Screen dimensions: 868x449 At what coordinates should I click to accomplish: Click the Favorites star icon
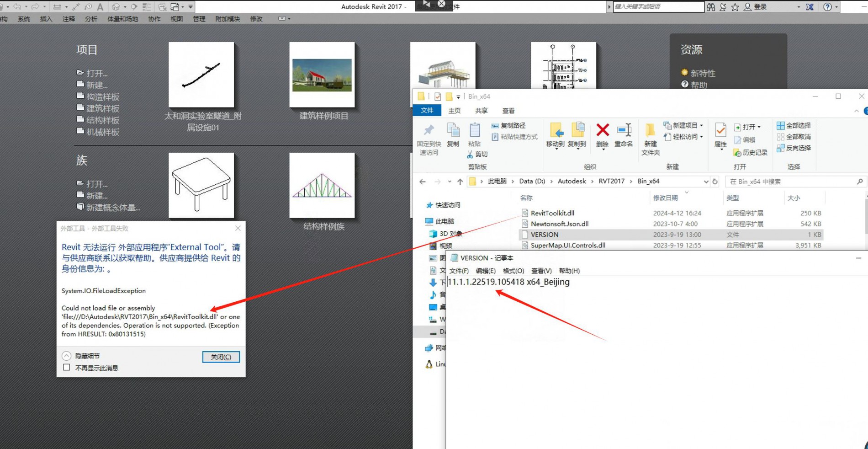pos(735,7)
